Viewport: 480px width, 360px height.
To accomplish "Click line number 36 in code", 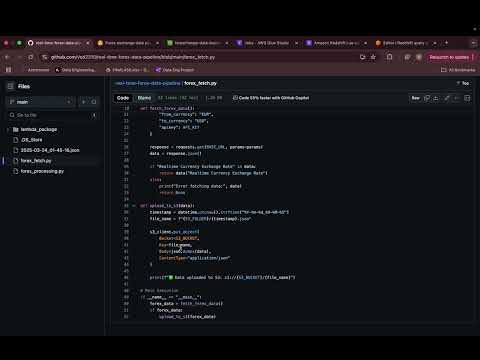I will (x=126, y=212).
